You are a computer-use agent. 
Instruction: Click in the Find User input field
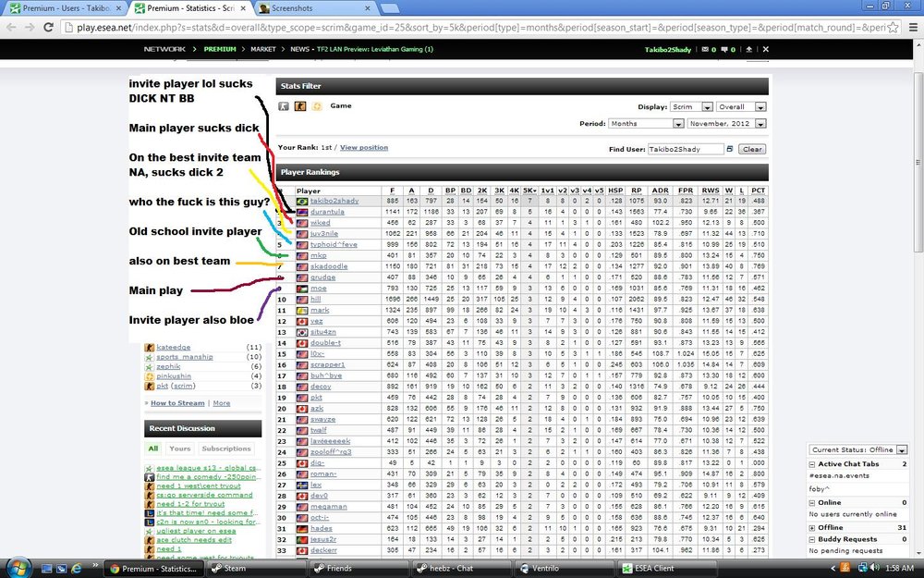(x=686, y=149)
